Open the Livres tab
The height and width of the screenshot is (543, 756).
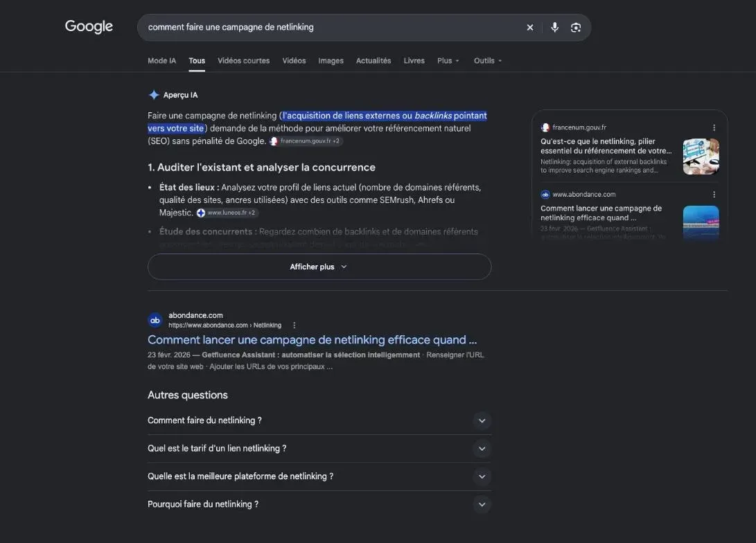coord(414,61)
